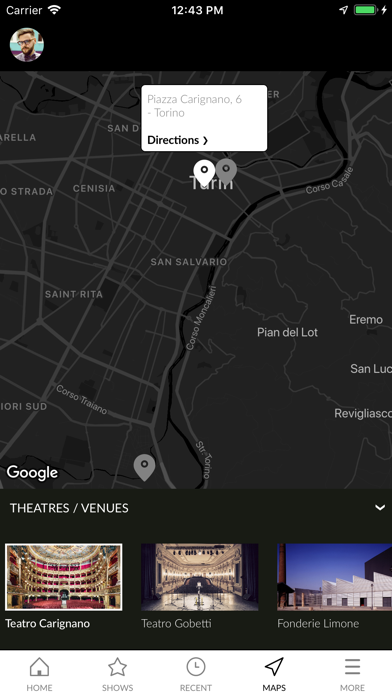Tap the Pian del Lot map label
392x696 pixels.
coord(287,332)
